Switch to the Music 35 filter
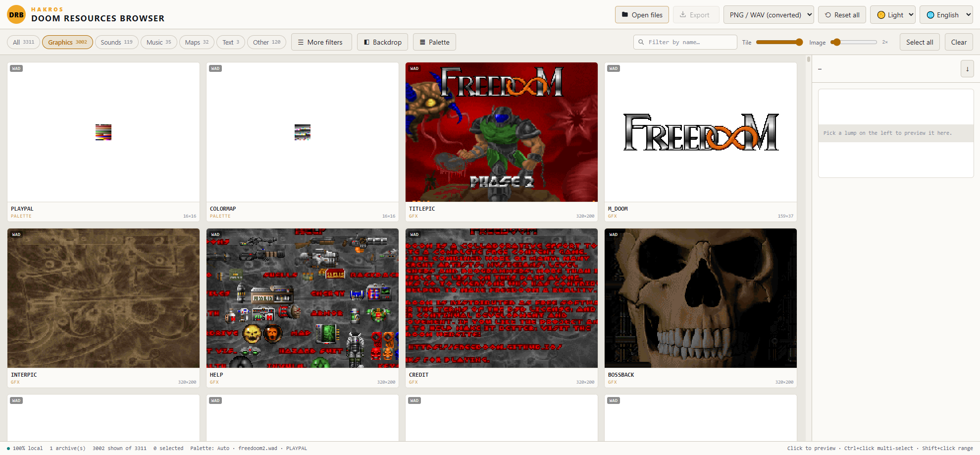Image resolution: width=980 pixels, height=455 pixels. [x=158, y=42]
